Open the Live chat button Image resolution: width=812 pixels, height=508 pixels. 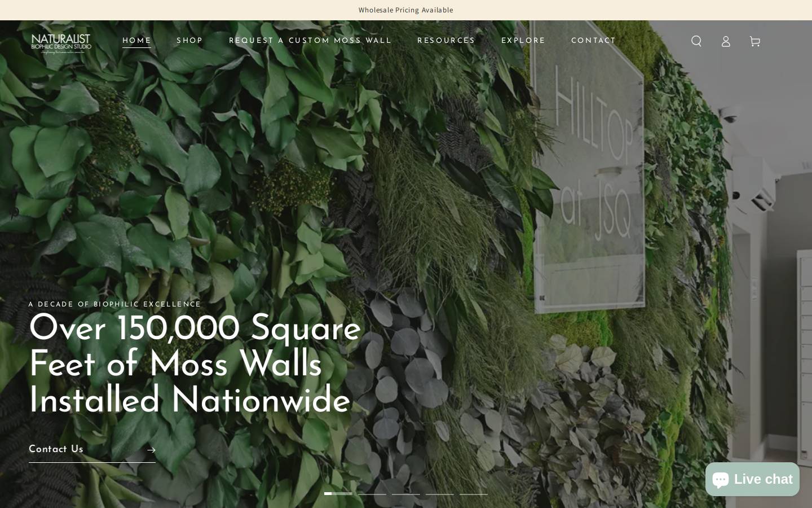point(752,479)
